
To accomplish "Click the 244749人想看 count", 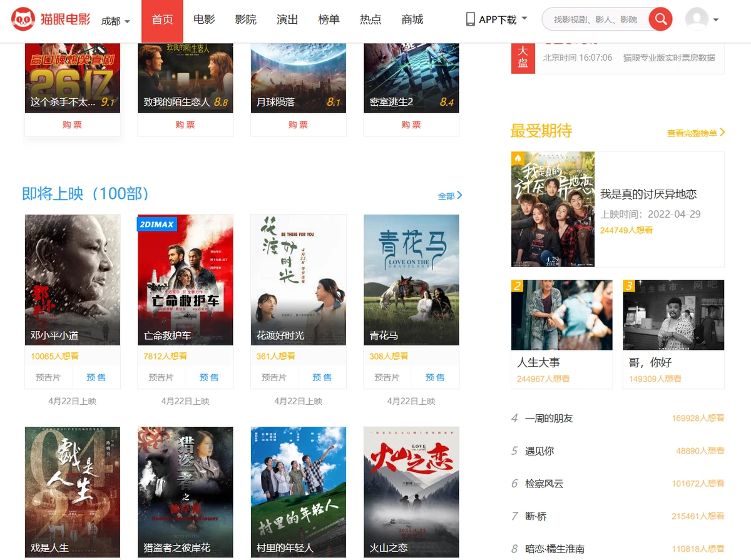I will [626, 230].
